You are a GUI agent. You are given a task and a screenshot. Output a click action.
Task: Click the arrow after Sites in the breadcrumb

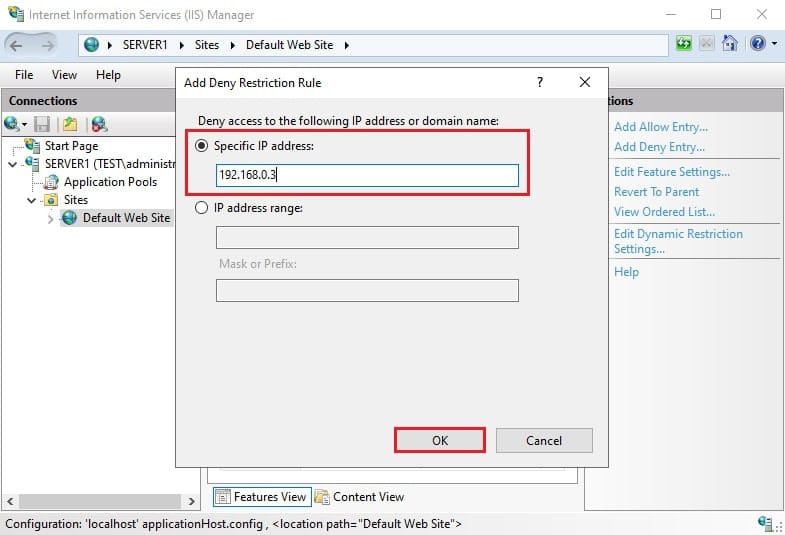pos(233,45)
